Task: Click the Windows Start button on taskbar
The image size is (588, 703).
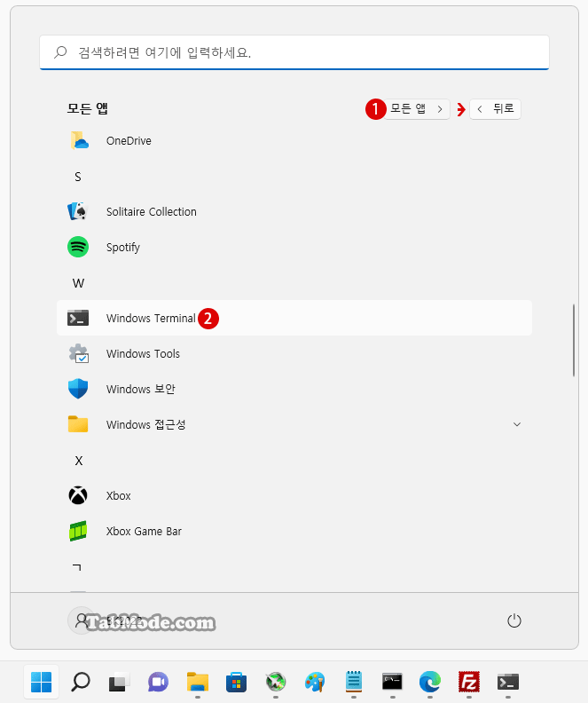Action: (41, 682)
